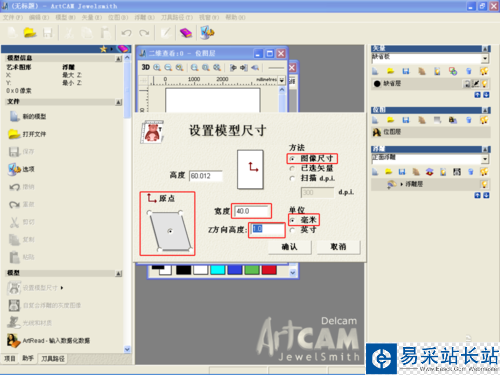Toggle all-layers visibility bulbs in the 位图 panel
The image size is (500, 375).
(484, 120)
